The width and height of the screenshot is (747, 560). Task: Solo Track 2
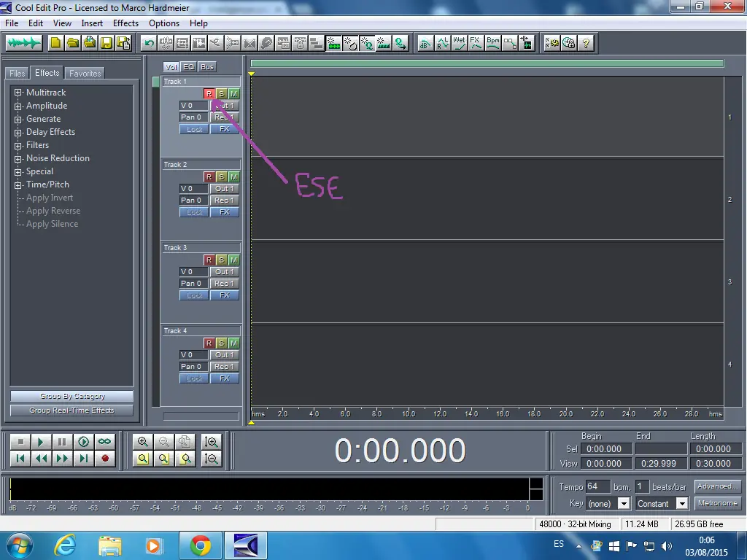pyautogui.click(x=221, y=177)
